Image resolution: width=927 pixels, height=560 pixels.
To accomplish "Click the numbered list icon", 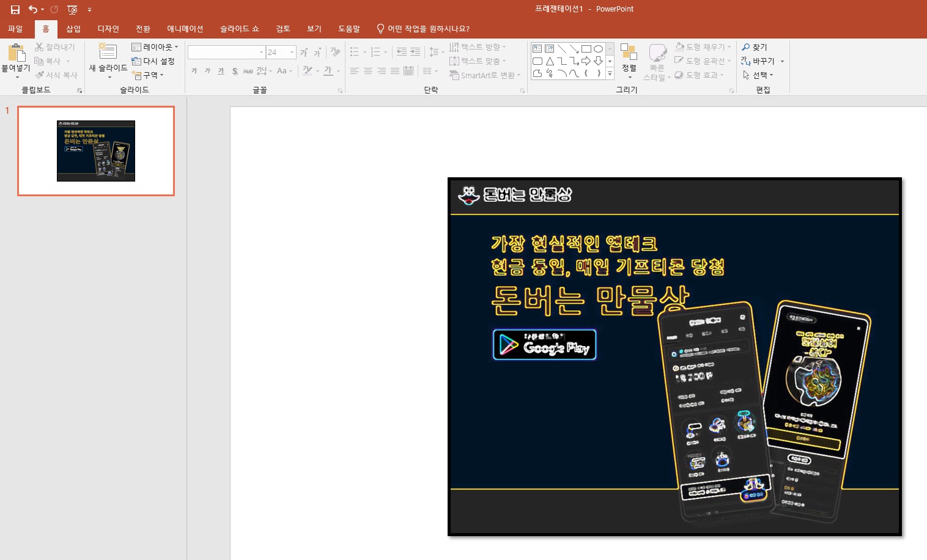I will tap(375, 53).
